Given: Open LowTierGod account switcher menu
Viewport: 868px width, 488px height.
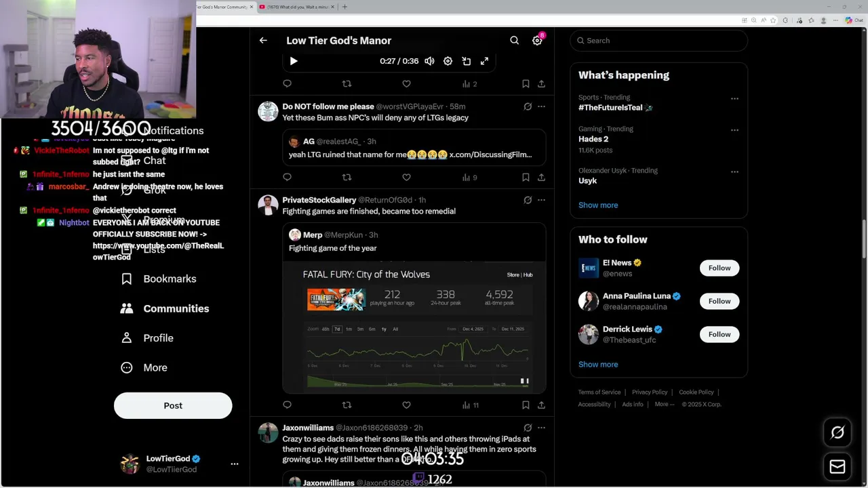Looking at the screenshot, I should [235, 464].
